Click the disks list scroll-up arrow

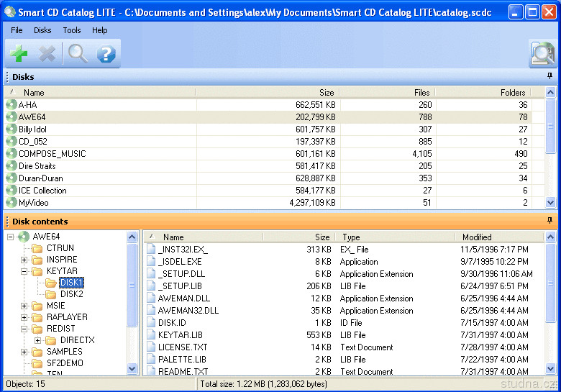pyautogui.click(x=550, y=93)
